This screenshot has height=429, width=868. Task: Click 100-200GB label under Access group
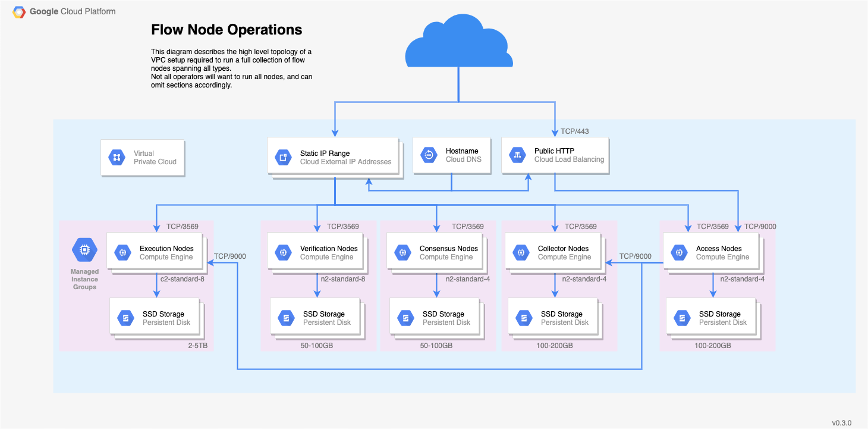coord(713,346)
